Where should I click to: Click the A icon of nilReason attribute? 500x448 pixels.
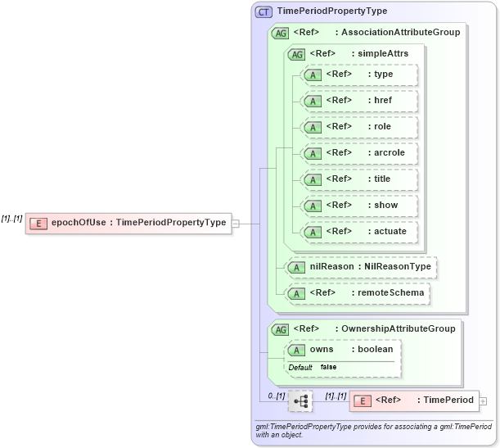pos(296,268)
